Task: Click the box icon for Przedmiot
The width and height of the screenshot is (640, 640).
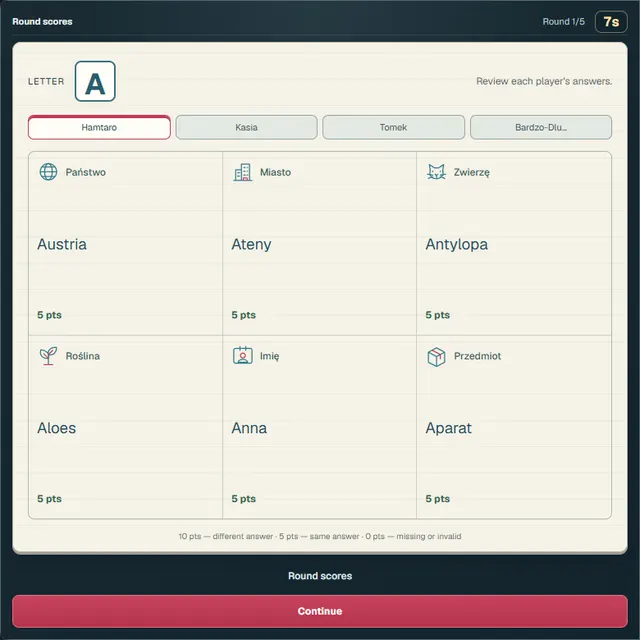Action: pyautogui.click(x=436, y=357)
